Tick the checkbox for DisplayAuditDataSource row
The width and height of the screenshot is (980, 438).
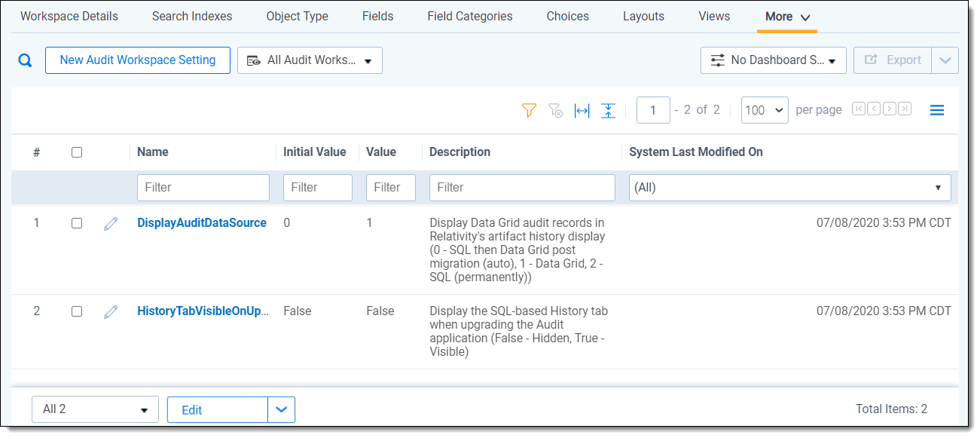[x=76, y=223]
